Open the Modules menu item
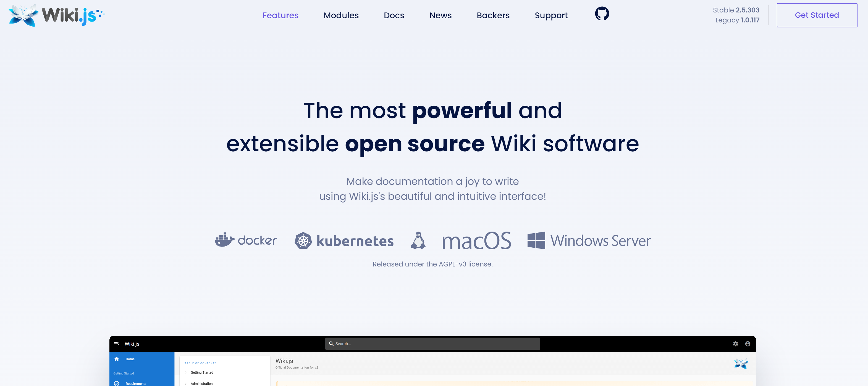This screenshot has width=868, height=386. click(341, 15)
